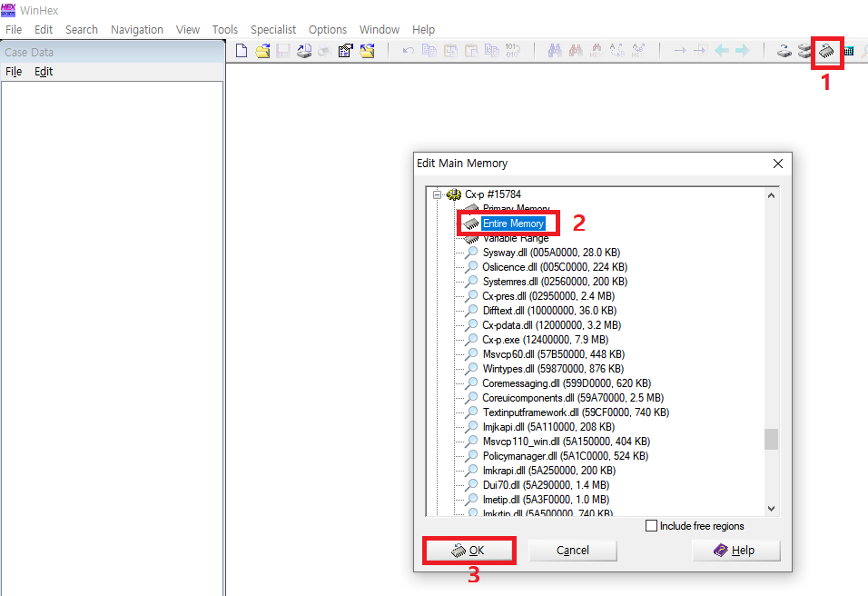Click the Find Hex Values binoculars icon
868x596 pixels.
pos(597,51)
